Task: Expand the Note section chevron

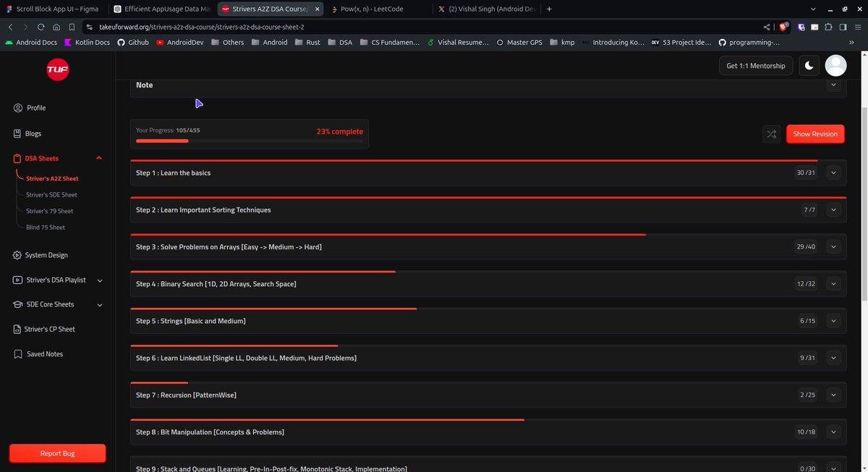Action: [834, 85]
